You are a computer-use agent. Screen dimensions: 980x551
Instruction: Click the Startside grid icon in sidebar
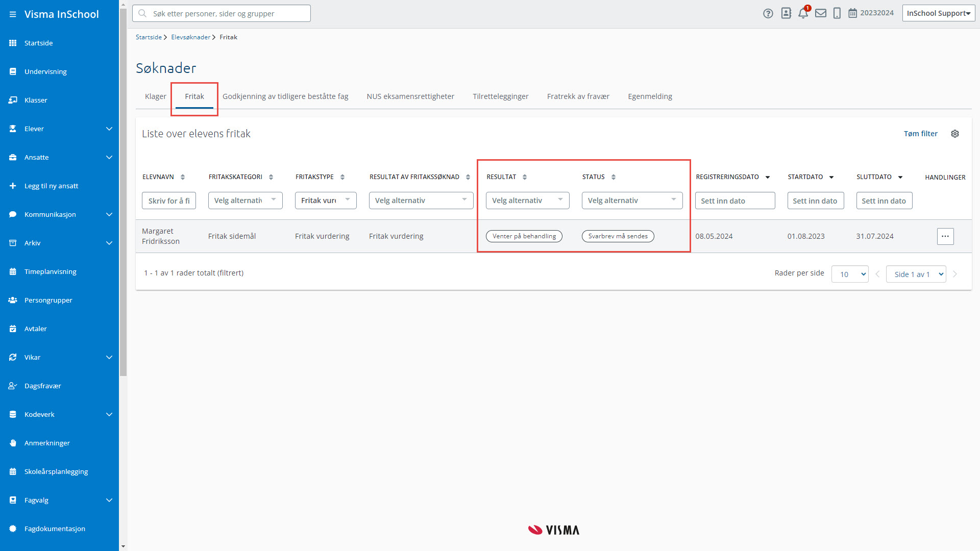pos(13,43)
